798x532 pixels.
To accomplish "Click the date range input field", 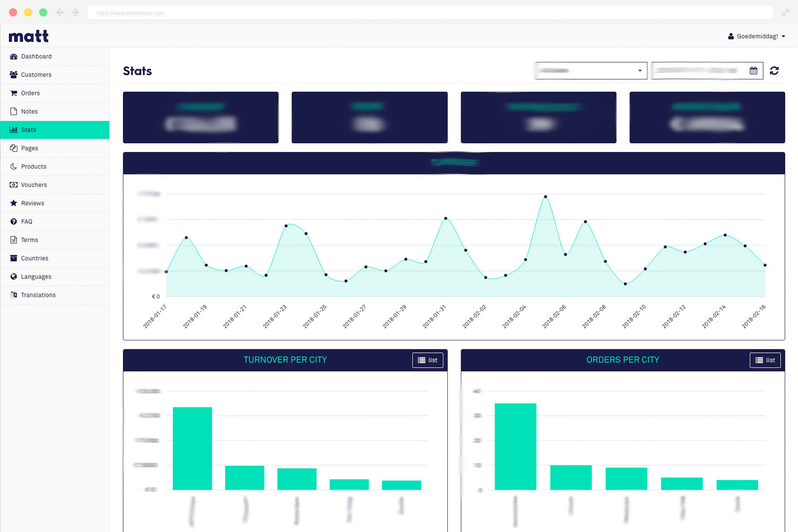I will (x=707, y=70).
